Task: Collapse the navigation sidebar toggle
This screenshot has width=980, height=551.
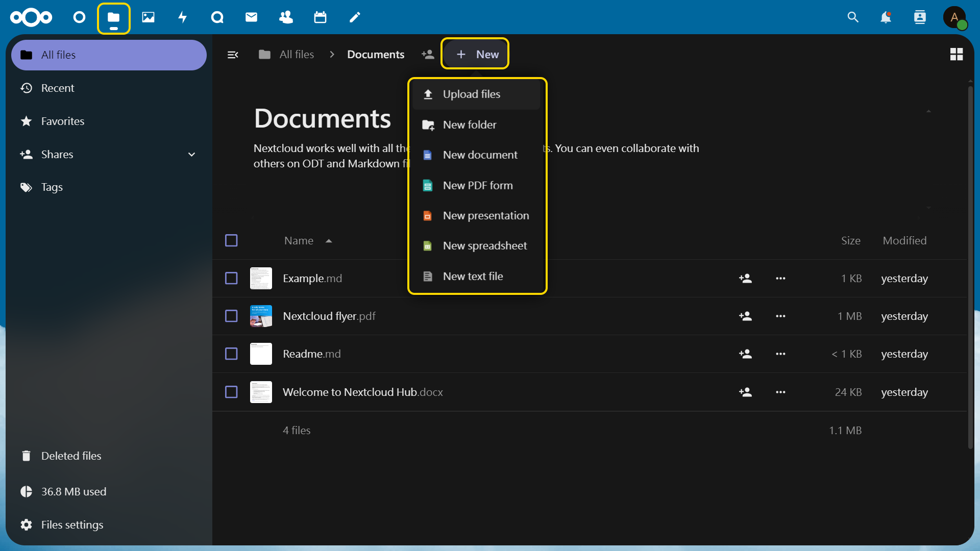Action: (x=233, y=55)
